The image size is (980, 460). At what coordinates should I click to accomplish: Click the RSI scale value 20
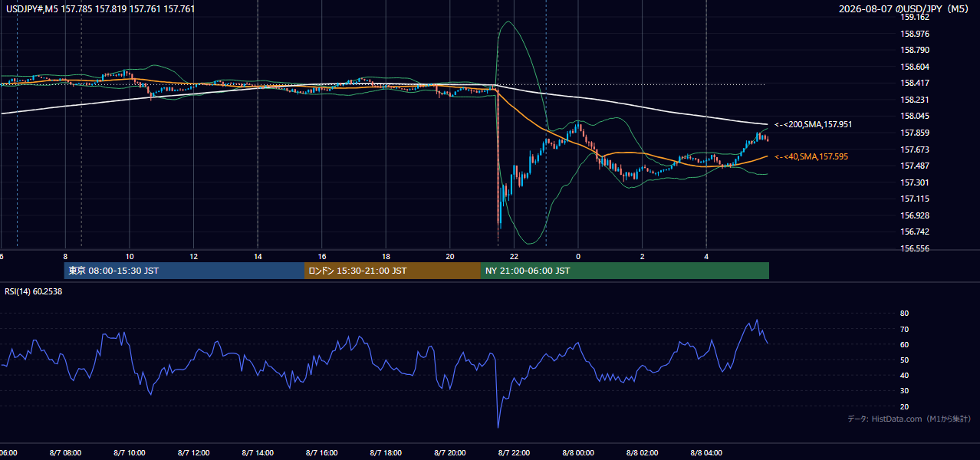[904, 406]
